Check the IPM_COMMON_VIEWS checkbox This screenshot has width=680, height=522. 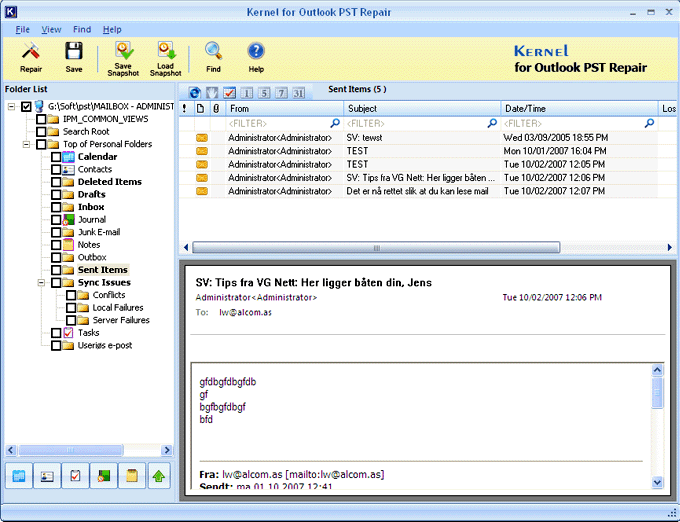coord(41,119)
